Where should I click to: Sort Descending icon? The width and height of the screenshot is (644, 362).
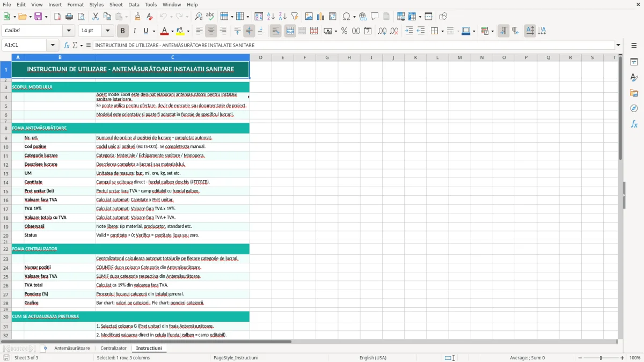tap(282, 17)
